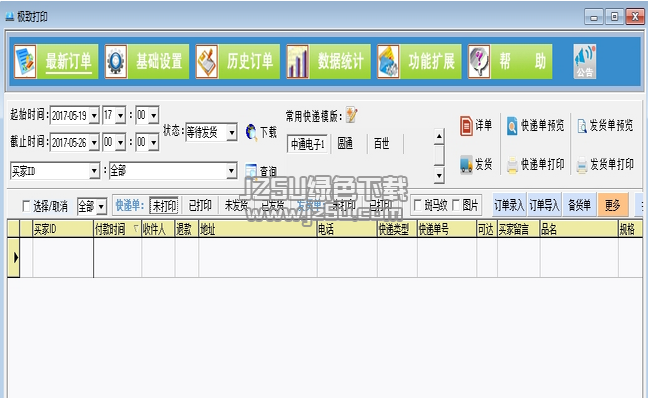Image resolution: width=648 pixels, height=398 pixels.
Task: Click the 订单录入 button
Action: click(x=509, y=205)
